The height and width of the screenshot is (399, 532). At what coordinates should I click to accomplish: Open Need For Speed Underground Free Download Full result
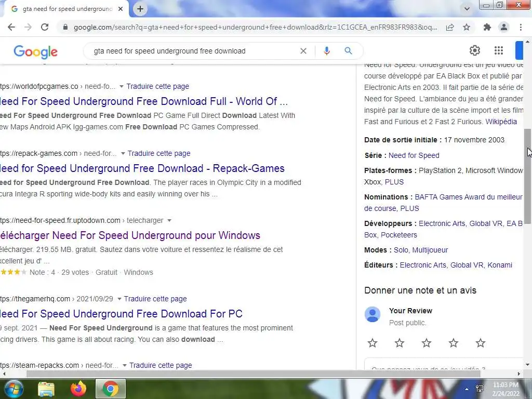[144, 101]
